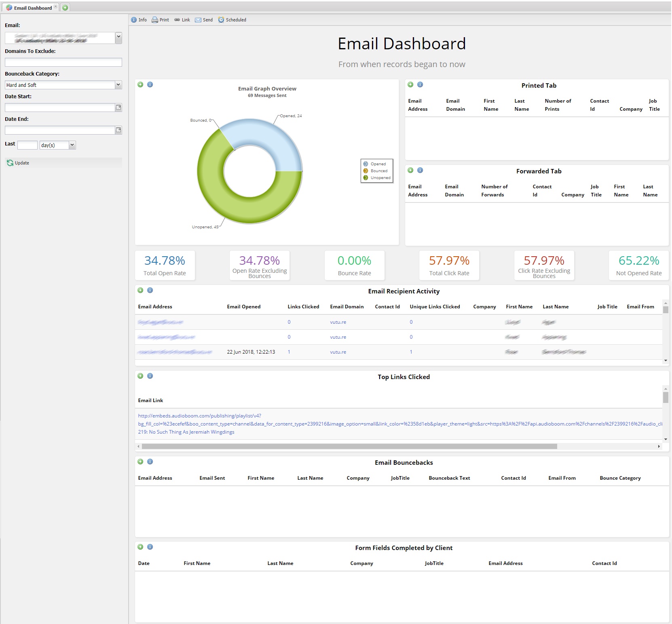Image resolution: width=672 pixels, height=624 pixels.
Task: Open the Scheduled icon in the toolbar
Action: tap(221, 19)
